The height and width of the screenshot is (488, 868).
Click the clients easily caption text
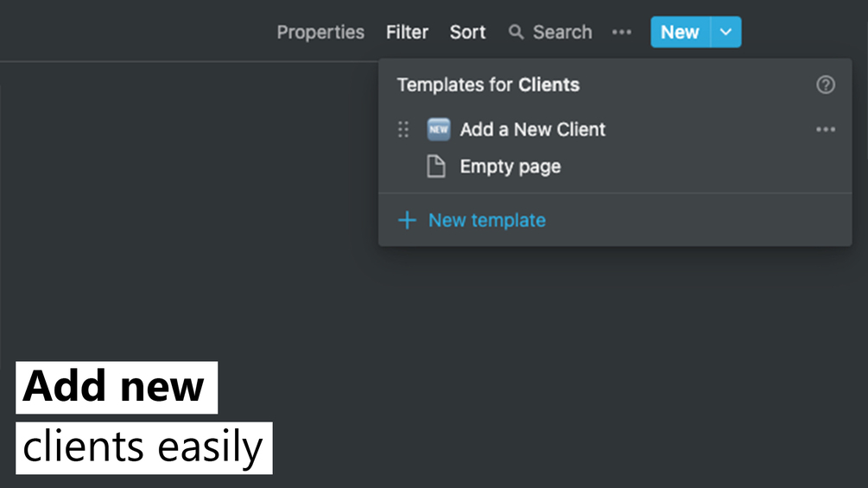tap(143, 447)
